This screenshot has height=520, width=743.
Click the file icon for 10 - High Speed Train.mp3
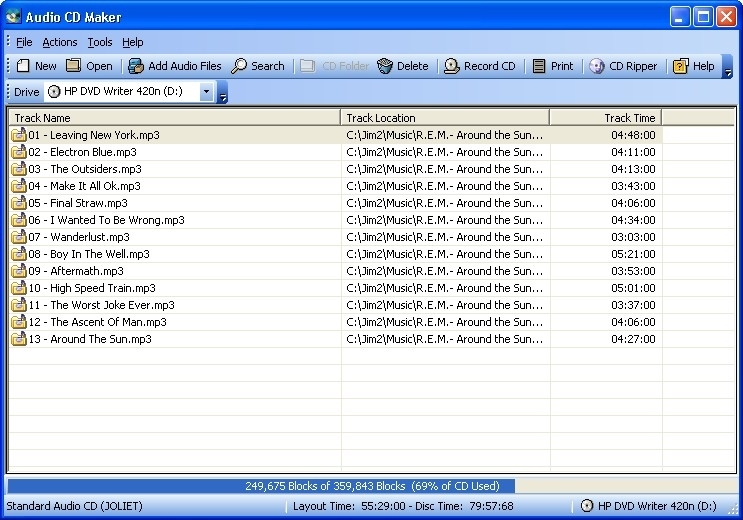click(18, 288)
